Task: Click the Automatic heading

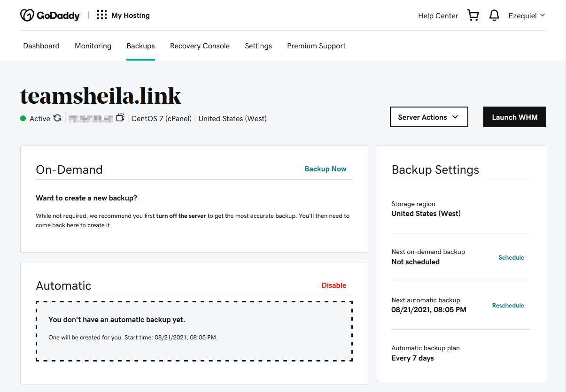Action: [64, 285]
